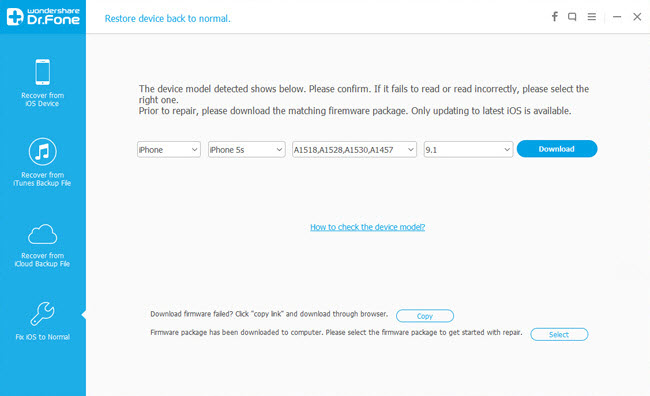Click the Select firmware package button
This screenshot has height=396, width=650.
pyautogui.click(x=559, y=334)
